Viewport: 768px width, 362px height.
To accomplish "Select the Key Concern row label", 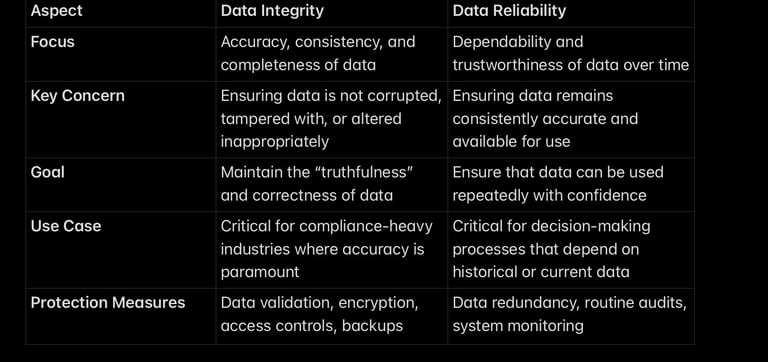I will point(77,96).
